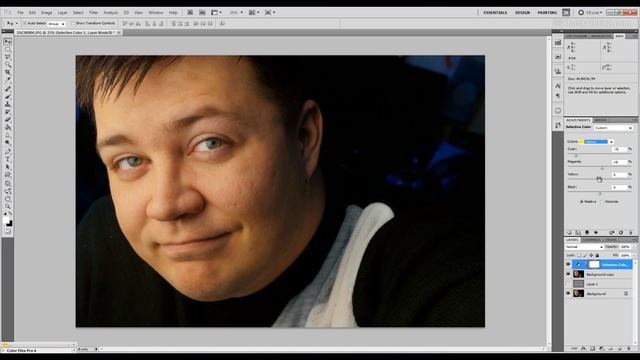
Task: Select the Horizontal Type tool
Action: 7,160
